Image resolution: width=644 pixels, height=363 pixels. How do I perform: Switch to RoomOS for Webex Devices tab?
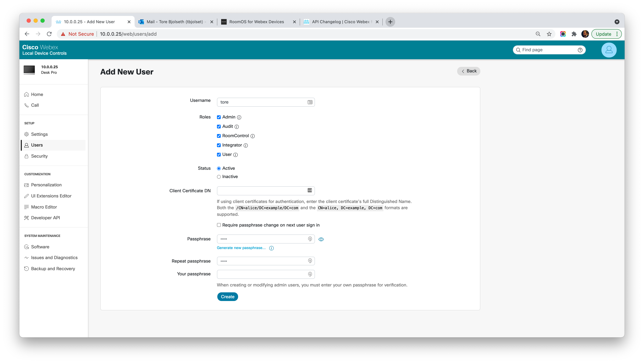tap(256, 22)
